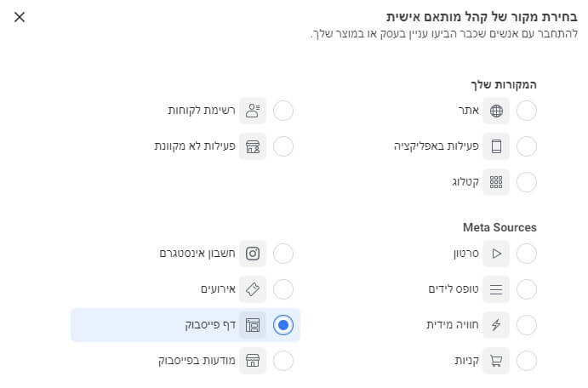Click the Instagram account icon

click(x=253, y=254)
